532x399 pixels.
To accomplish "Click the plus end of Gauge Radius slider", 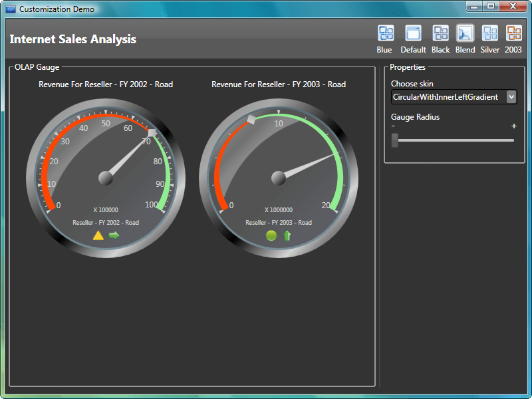I will [x=513, y=126].
